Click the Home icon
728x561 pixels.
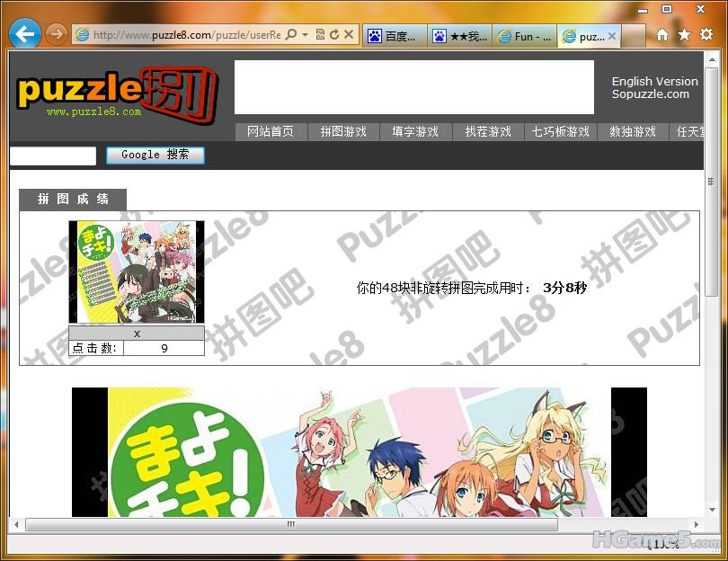pyautogui.click(x=662, y=35)
